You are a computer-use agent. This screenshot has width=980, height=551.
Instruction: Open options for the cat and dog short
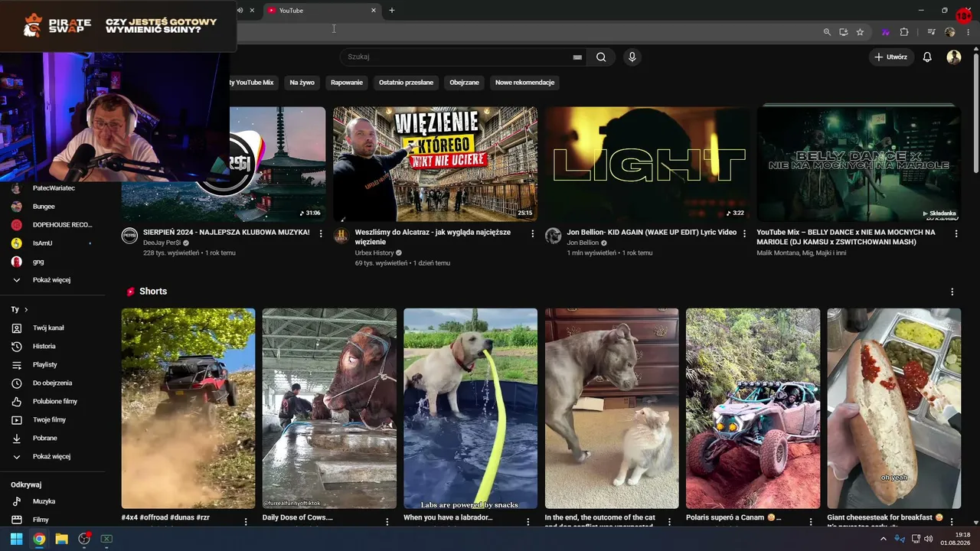[x=669, y=521]
